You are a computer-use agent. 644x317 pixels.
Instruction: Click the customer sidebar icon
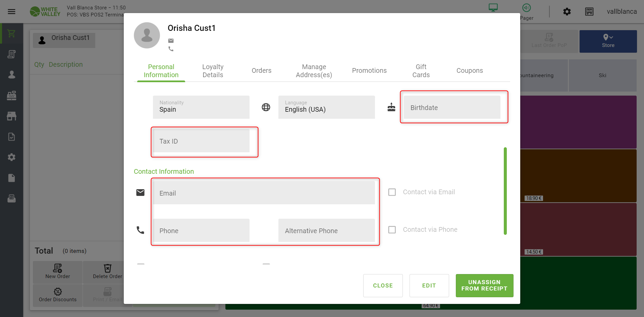[12, 74]
